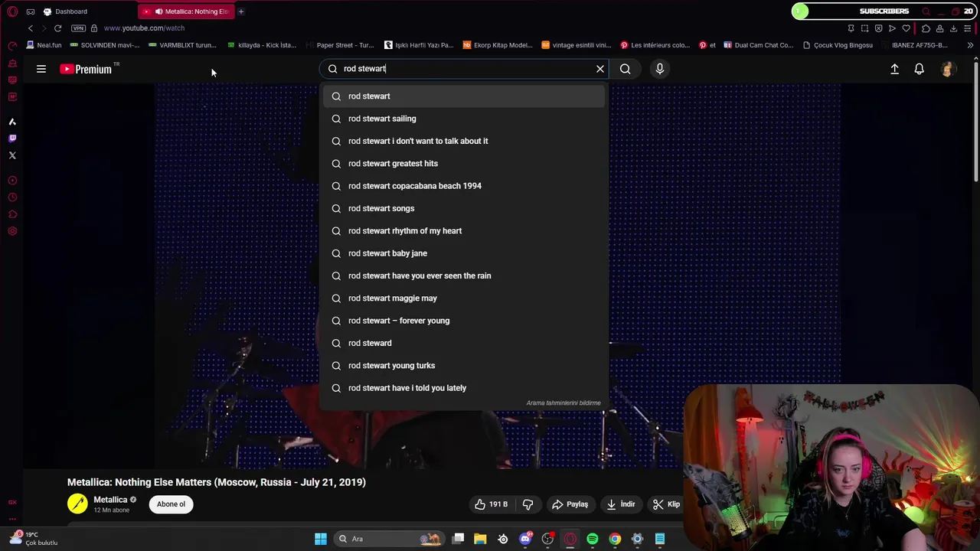Open Steam icon from the taskbar
The width and height of the screenshot is (980, 551).
click(503, 539)
